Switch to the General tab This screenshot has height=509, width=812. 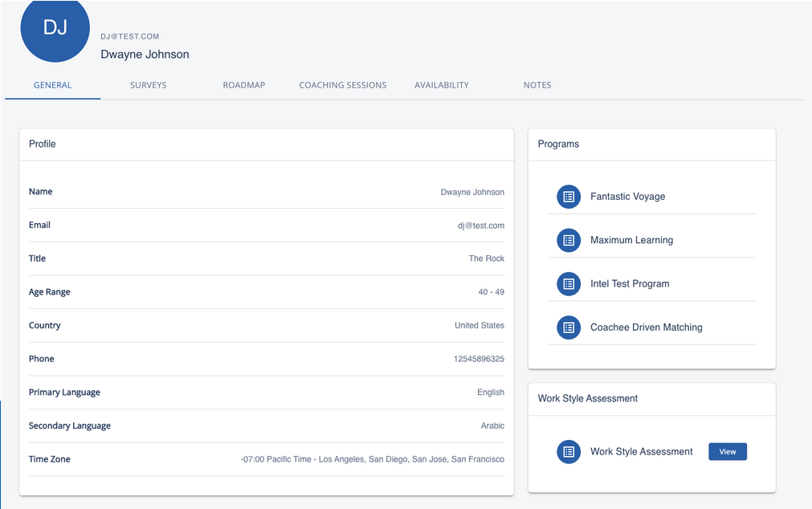(53, 85)
